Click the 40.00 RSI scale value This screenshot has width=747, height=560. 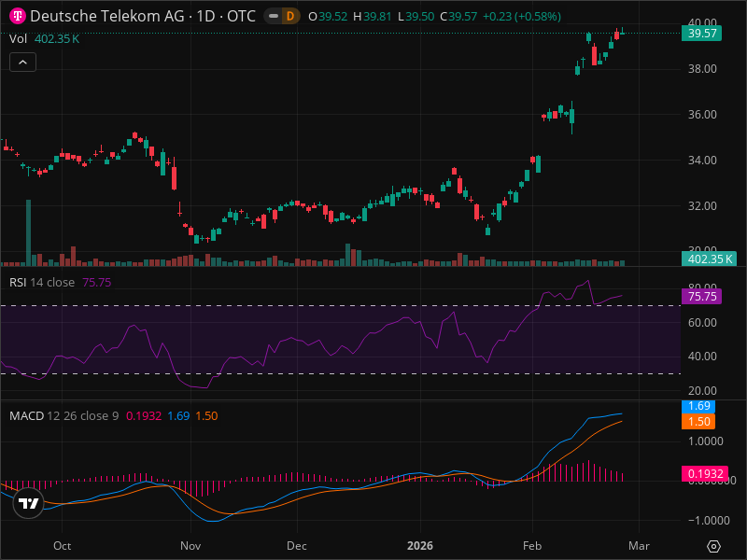pyautogui.click(x=702, y=357)
